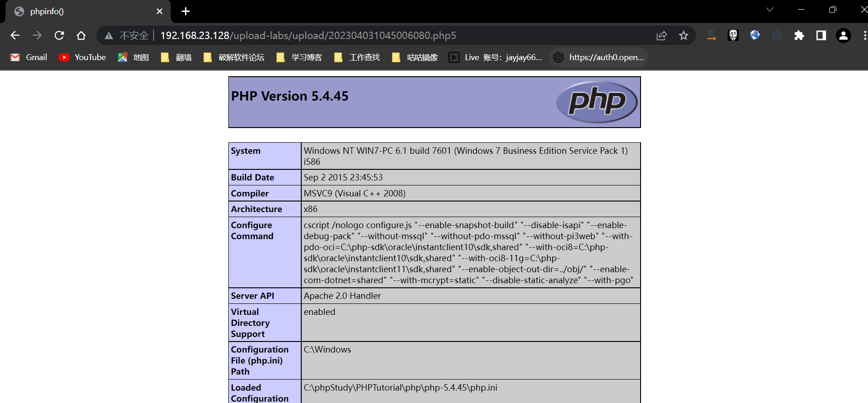Open the user profile avatar

843,35
